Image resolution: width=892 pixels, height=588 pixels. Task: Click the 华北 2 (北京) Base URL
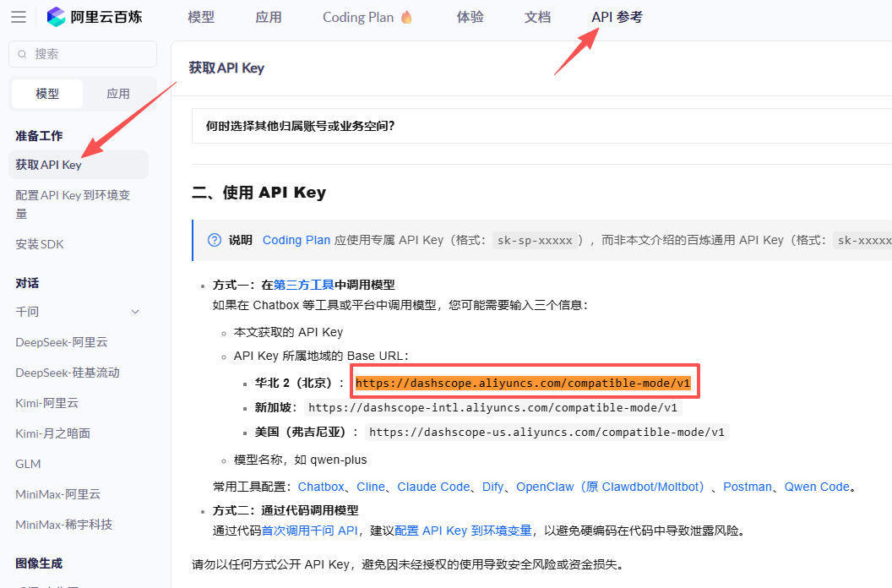pyautogui.click(x=523, y=383)
